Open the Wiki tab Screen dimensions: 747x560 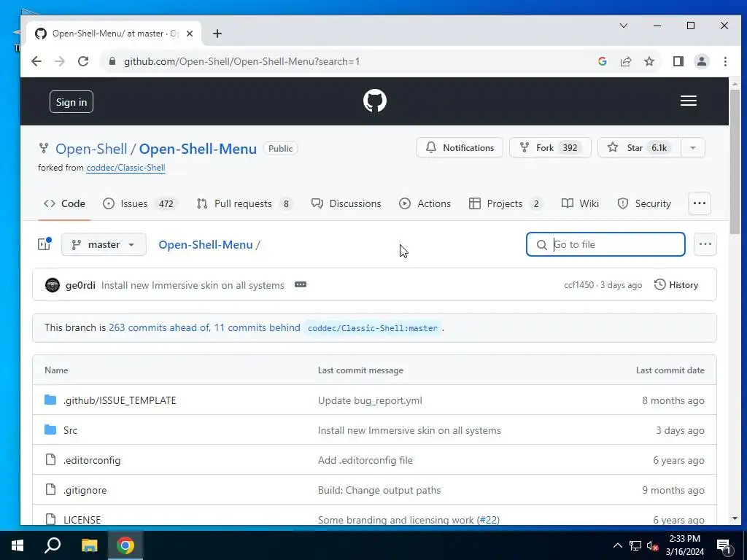580,204
